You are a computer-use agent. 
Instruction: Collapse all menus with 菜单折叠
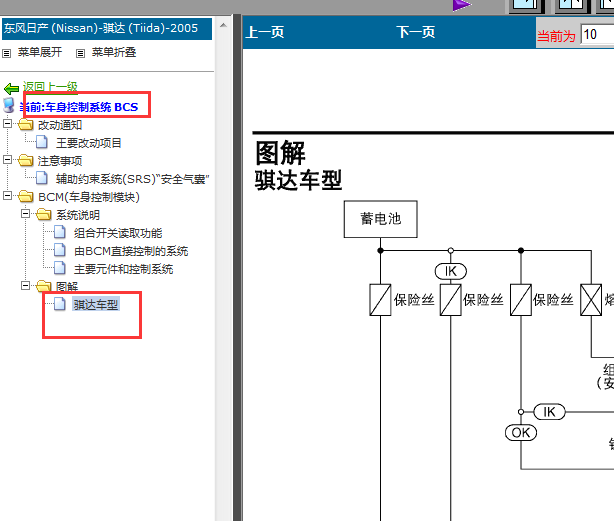(x=114, y=52)
